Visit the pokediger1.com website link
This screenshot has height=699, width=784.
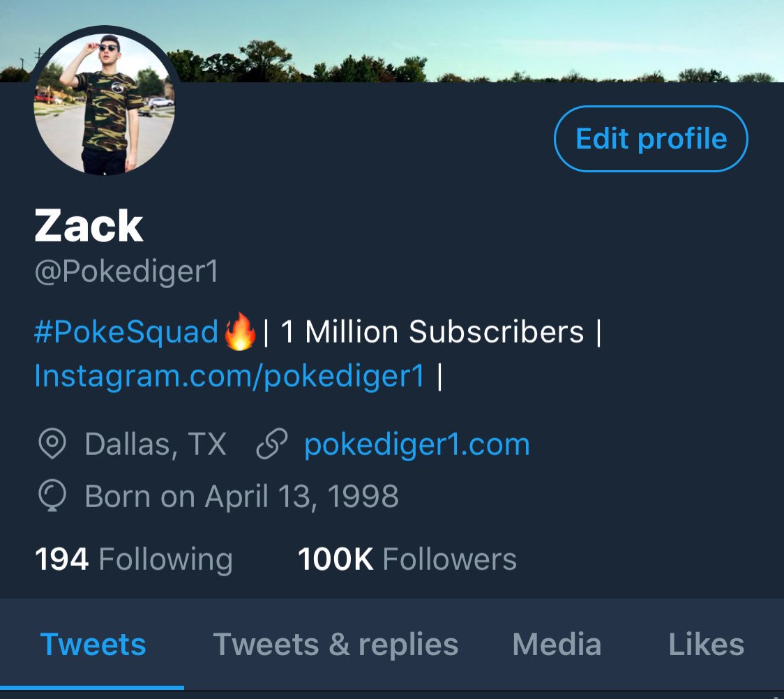click(x=417, y=444)
